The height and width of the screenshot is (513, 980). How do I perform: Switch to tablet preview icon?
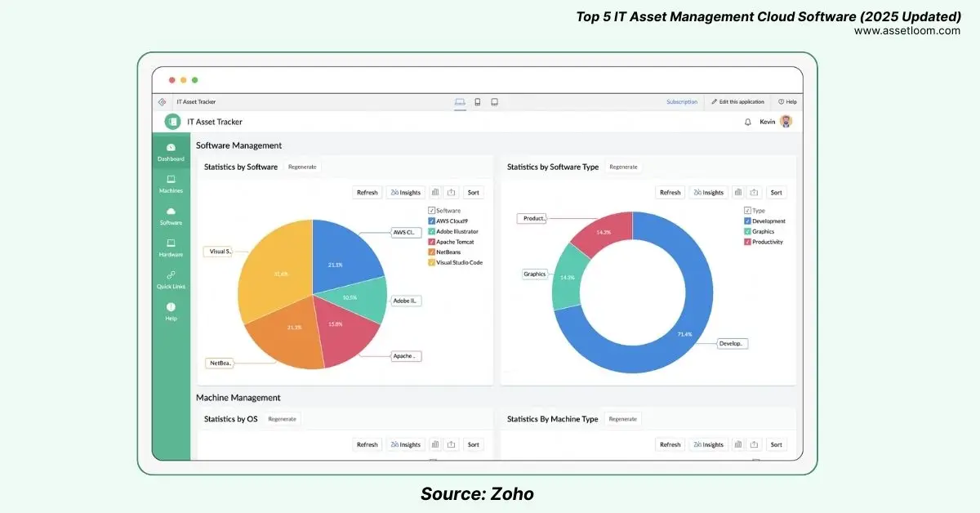point(494,102)
